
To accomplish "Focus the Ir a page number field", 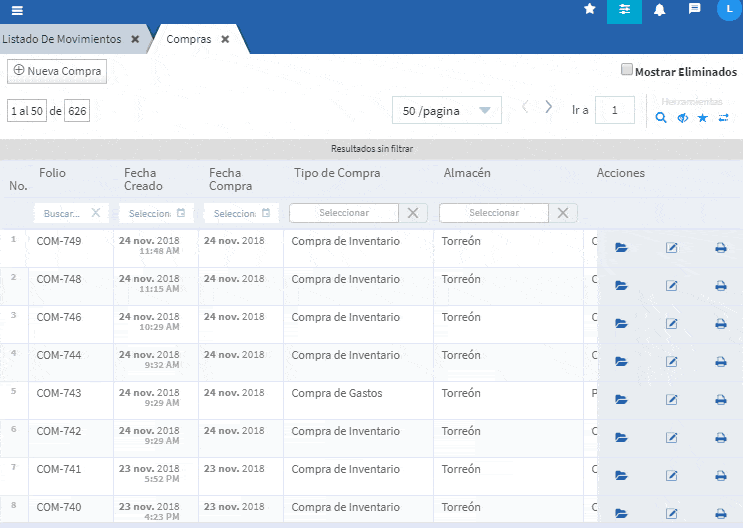I will click(x=615, y=110).
